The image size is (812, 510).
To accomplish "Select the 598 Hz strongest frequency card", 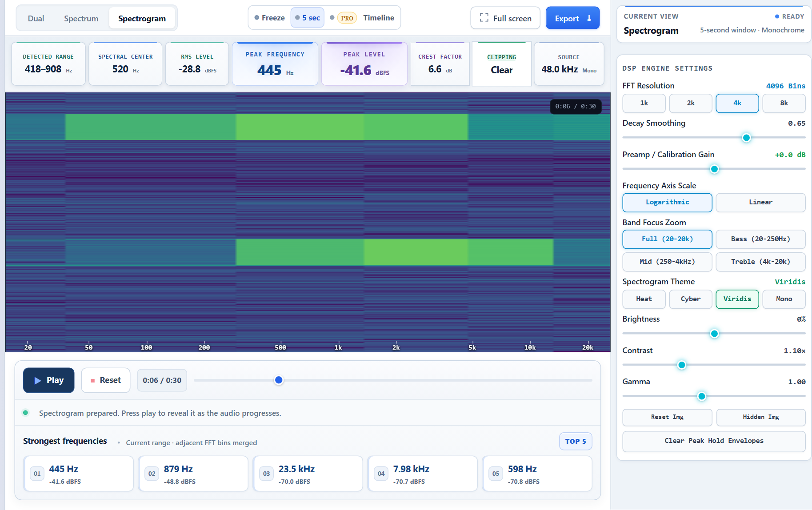I will 537,474.
